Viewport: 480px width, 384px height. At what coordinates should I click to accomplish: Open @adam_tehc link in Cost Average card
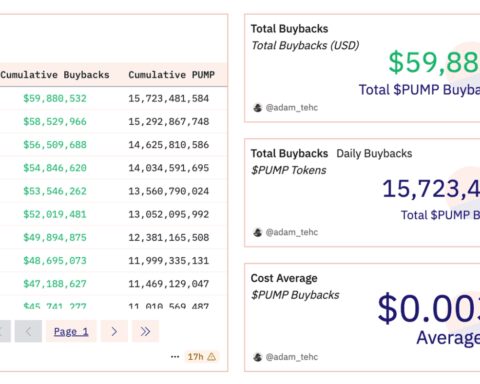pos(292,357)
